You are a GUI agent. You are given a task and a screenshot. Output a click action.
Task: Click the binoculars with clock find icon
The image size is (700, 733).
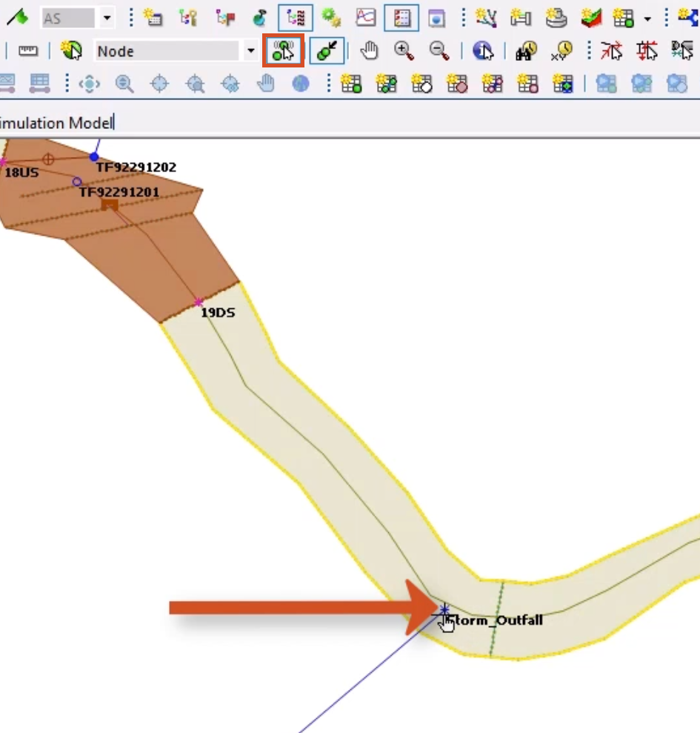click(x=526, y=50)
